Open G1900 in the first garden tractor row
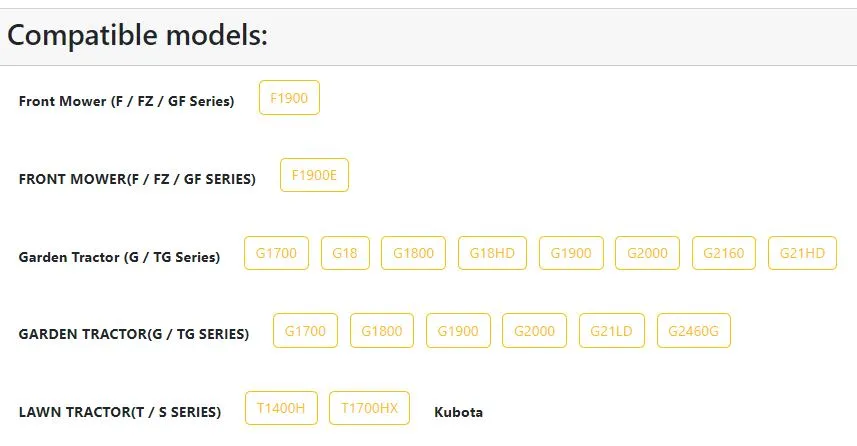Screen dimensions: 857x446 (x=571, y=253)
